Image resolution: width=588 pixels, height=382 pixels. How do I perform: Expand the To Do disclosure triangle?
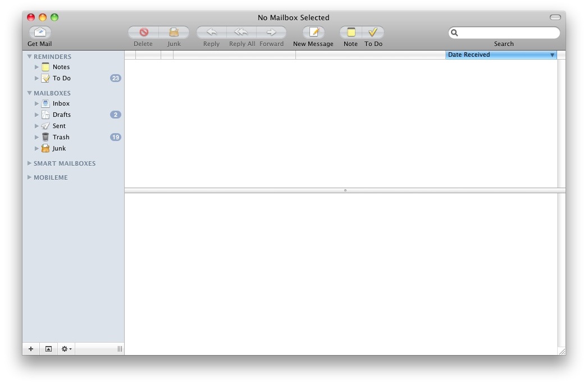37,78
